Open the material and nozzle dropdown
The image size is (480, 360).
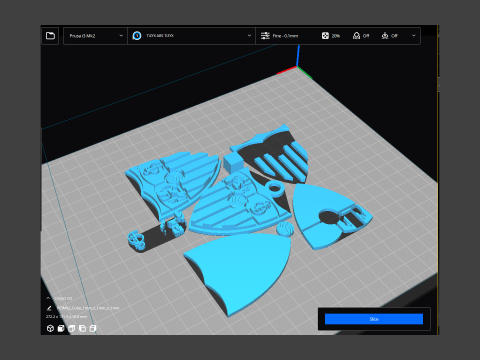click(191, 36)
